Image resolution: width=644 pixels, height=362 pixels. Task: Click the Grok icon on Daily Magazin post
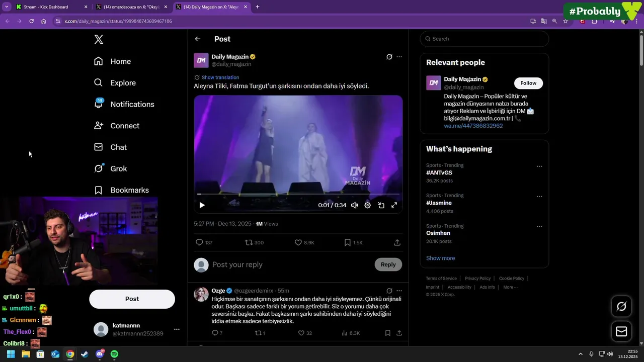(389, 57)
